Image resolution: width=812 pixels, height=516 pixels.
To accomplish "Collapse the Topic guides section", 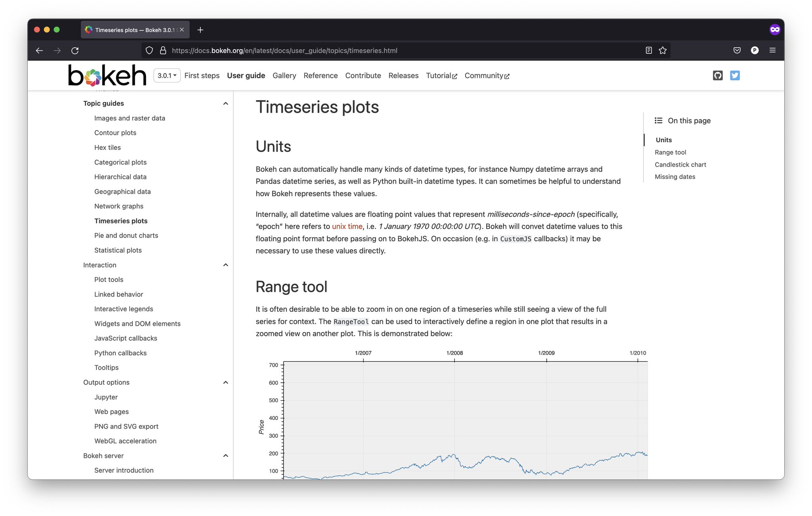I will [226, 103].
